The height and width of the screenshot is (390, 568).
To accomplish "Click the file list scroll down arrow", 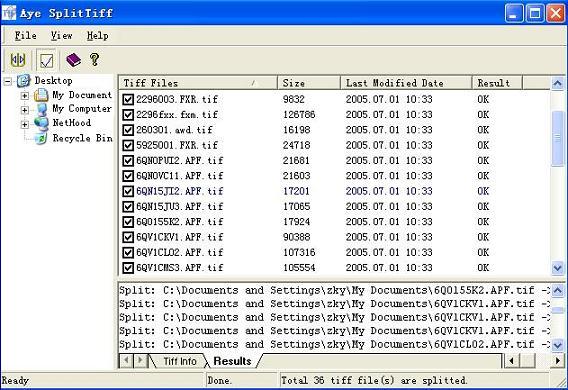I will pyautogui.click(x=557, y=268).
